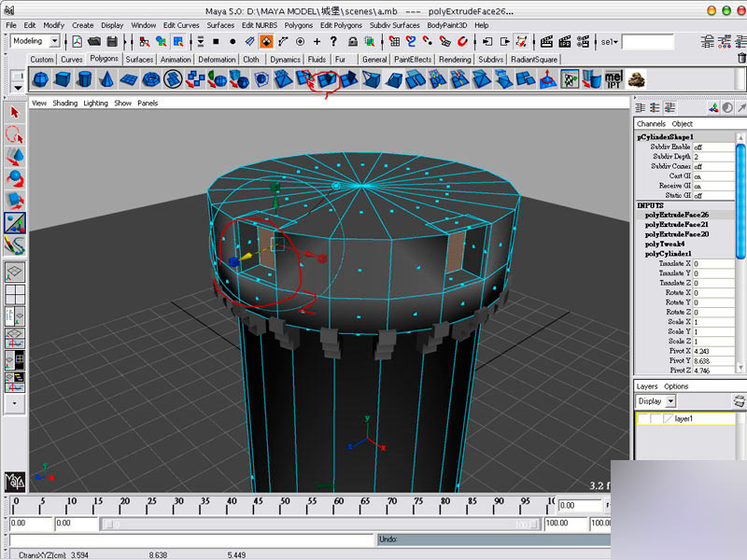
Task: Open the toolbox layout arrow menu
Action: (x=15, y=403)
